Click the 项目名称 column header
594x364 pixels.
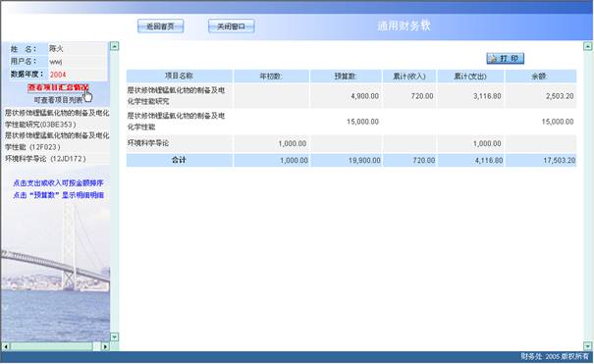(x=180, y=77)
